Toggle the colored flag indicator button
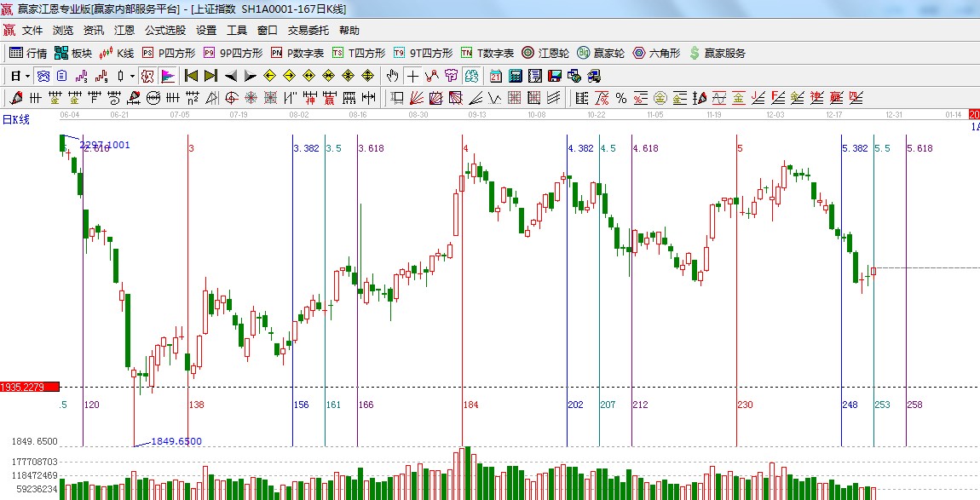Screen dimensions: 980x500 [167, 76]
